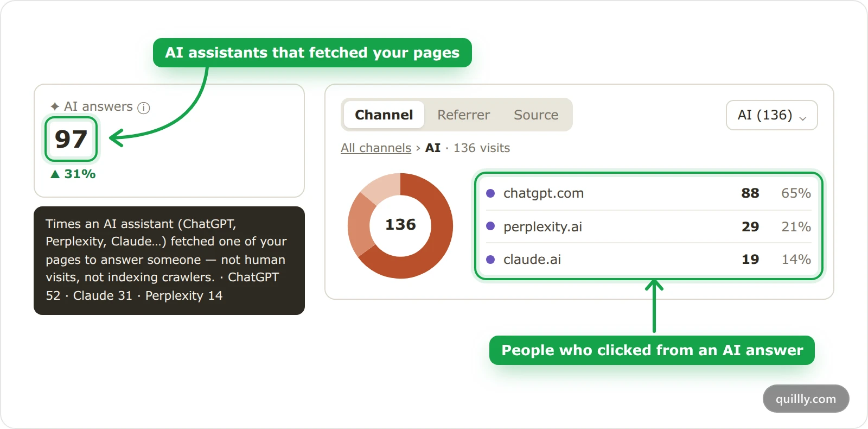Screen dimensions: 868x429
Task: Click the chatgpt.com row
Action: 648,193
